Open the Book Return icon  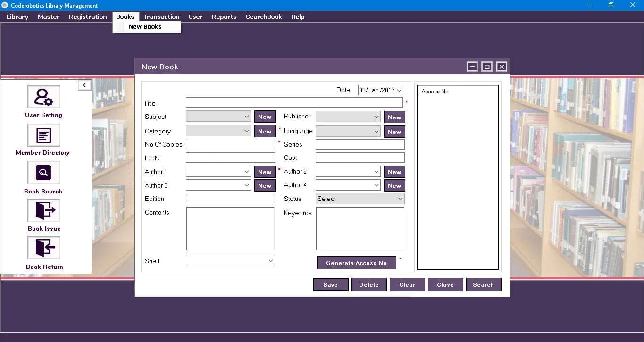click(43, 248)
